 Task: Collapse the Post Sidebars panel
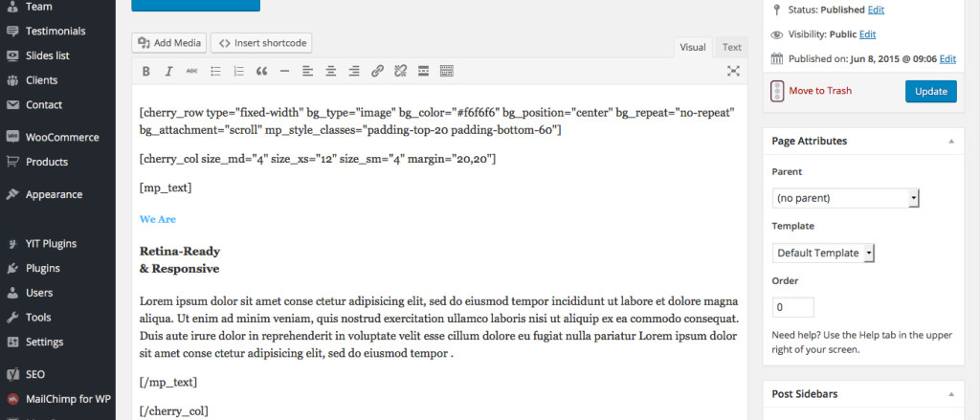click(950, 393)
